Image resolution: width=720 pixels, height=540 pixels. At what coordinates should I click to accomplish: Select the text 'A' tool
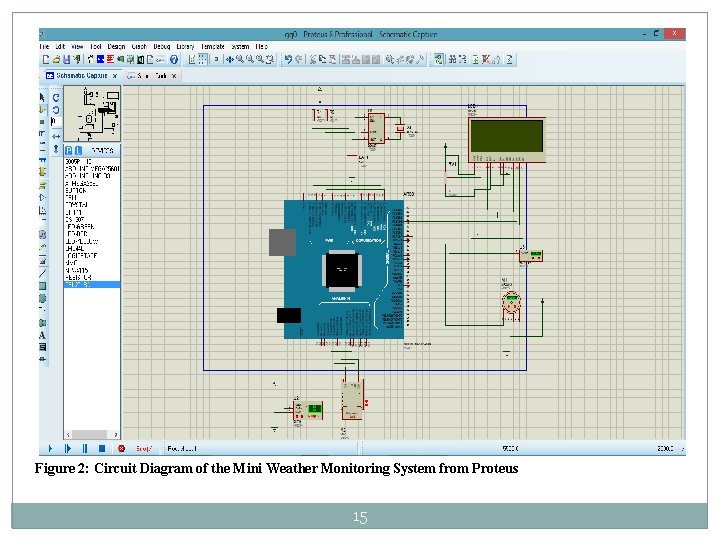point(42,336)
